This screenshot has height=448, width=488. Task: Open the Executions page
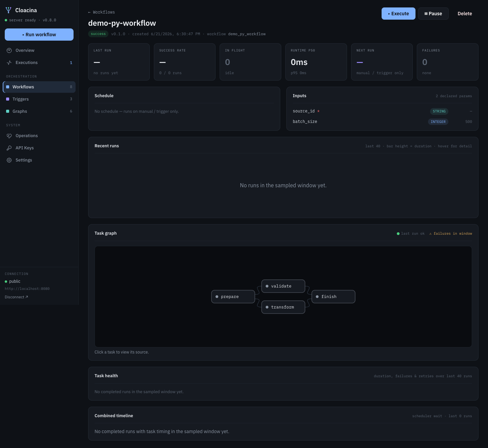39,63
